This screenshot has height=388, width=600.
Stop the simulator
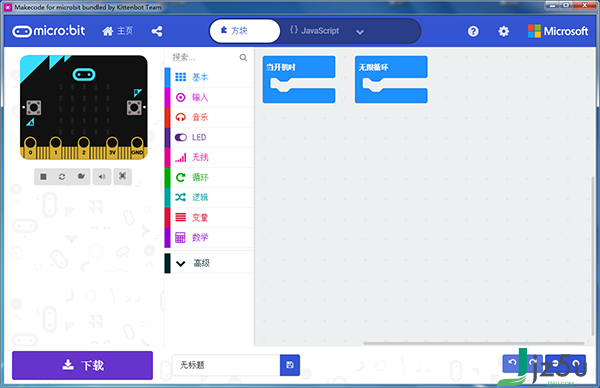pyautogui.click(x=44, y=176)
